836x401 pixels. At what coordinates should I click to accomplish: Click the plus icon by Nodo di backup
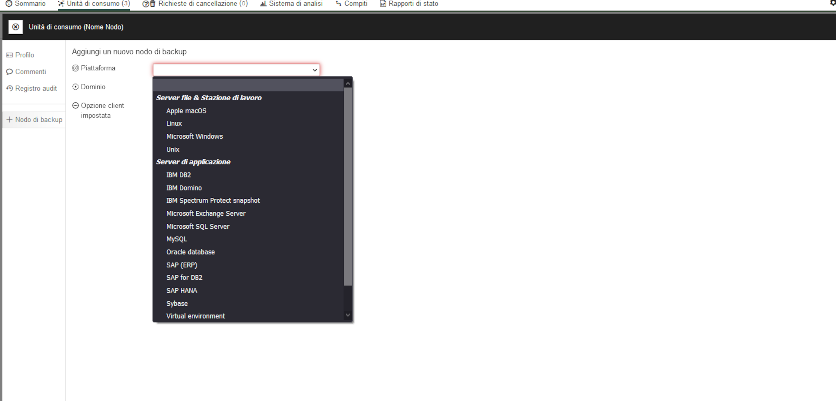(9, 119)
